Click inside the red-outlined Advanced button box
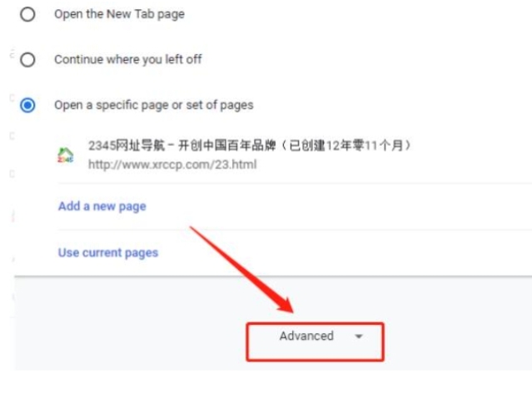The height and width of the screenshot is (393, 532). (x=315, y=341)
